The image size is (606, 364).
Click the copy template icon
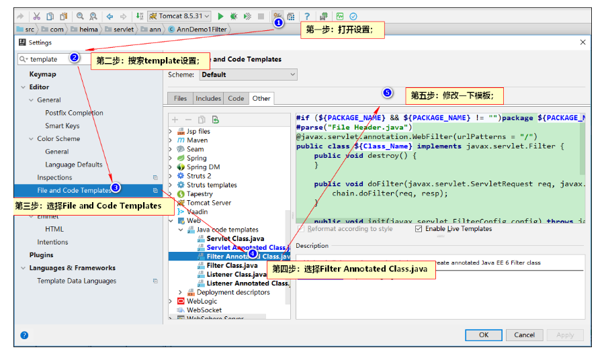(202, 120)
